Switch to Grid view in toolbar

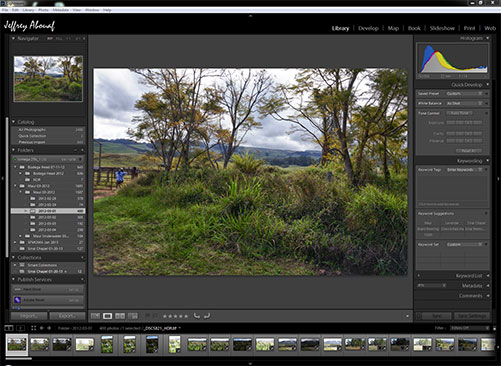tap(95, 316)
